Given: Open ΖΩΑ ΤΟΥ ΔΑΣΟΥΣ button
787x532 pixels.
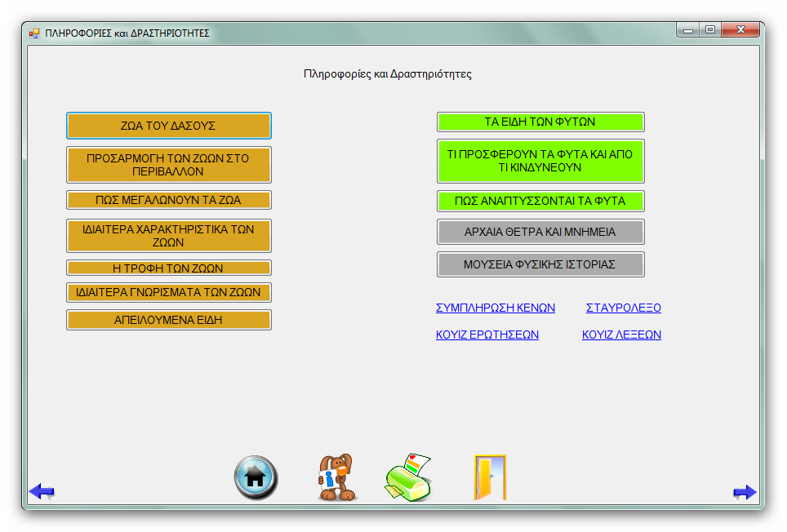Looking at the screenshot, I should 169,126.
